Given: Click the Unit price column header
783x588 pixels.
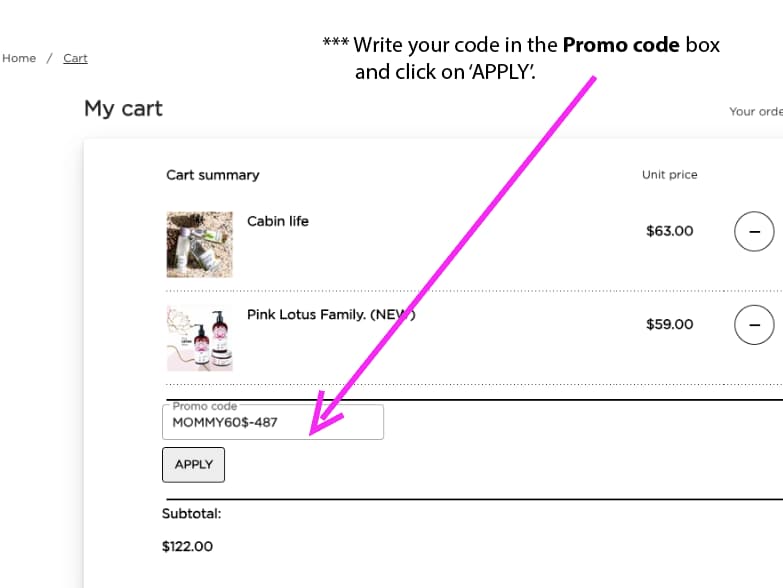Looking at the screenshot, I should pos(669,175).
